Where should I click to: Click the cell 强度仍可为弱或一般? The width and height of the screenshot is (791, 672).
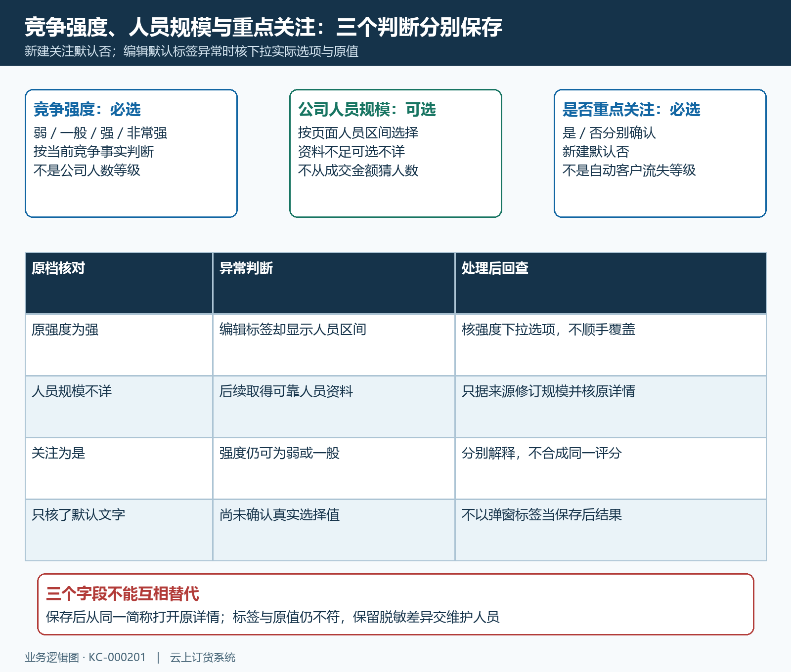tap(334, 468)
